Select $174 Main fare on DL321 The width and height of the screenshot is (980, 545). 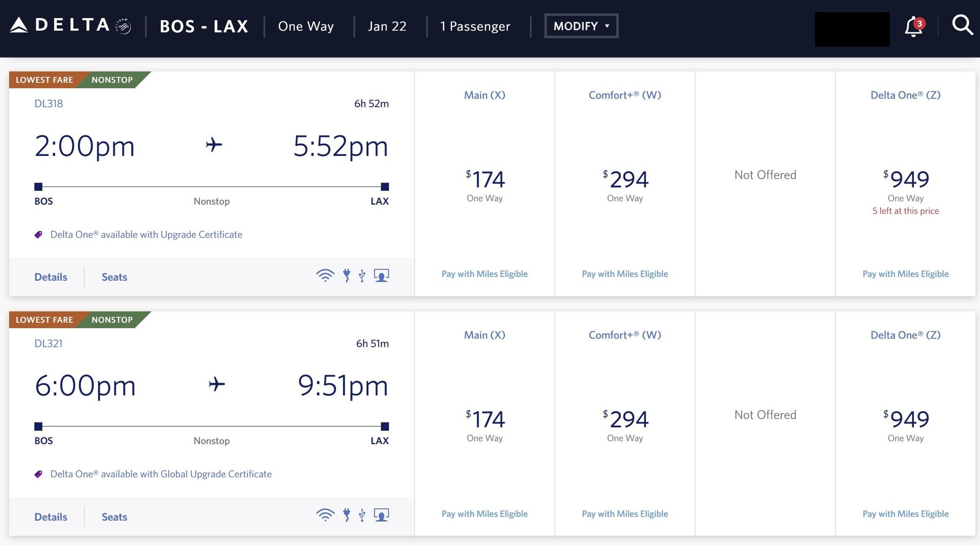(485, 420)
